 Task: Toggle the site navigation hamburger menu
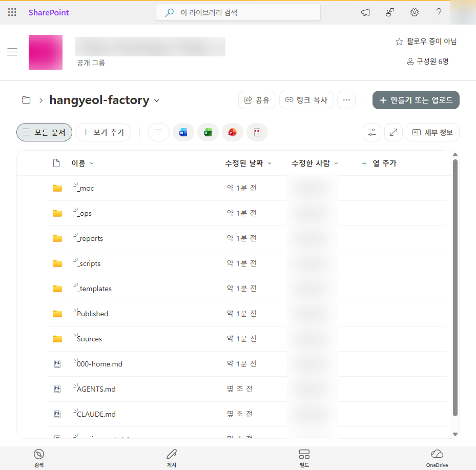pos(12,52)
